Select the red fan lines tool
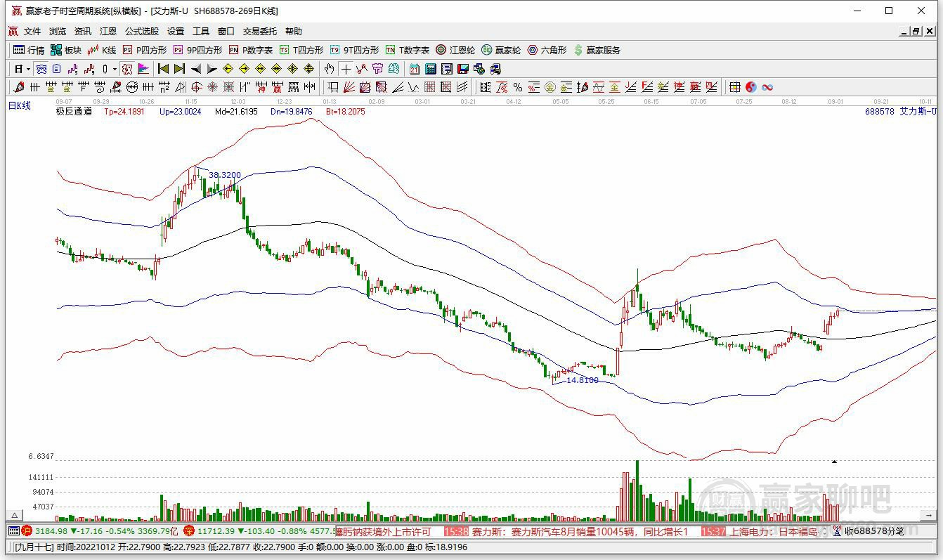Screen dimensions: 943x560 (x=349, y=87)
